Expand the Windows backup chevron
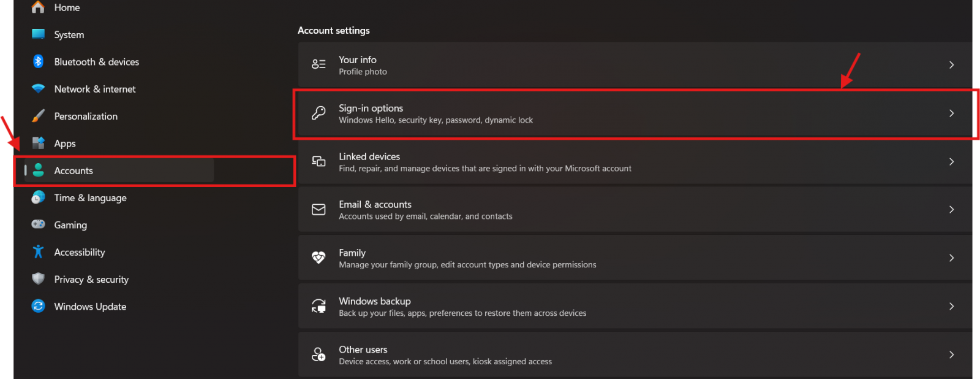 coord(951,307)
